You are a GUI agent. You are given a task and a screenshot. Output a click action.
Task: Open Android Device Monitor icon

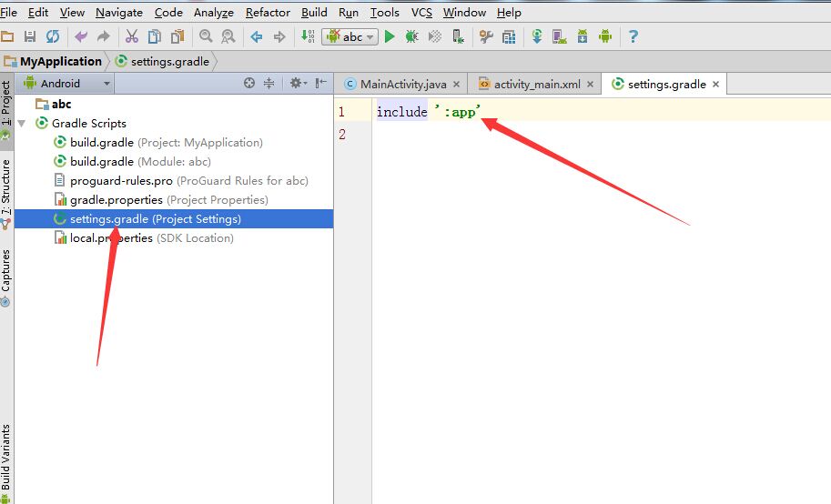click(605, 36)
